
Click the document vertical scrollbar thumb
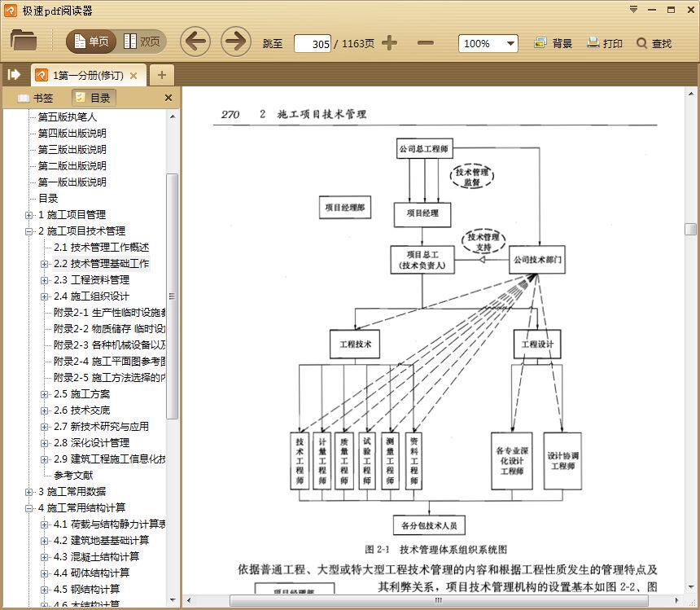pos(690,229)
